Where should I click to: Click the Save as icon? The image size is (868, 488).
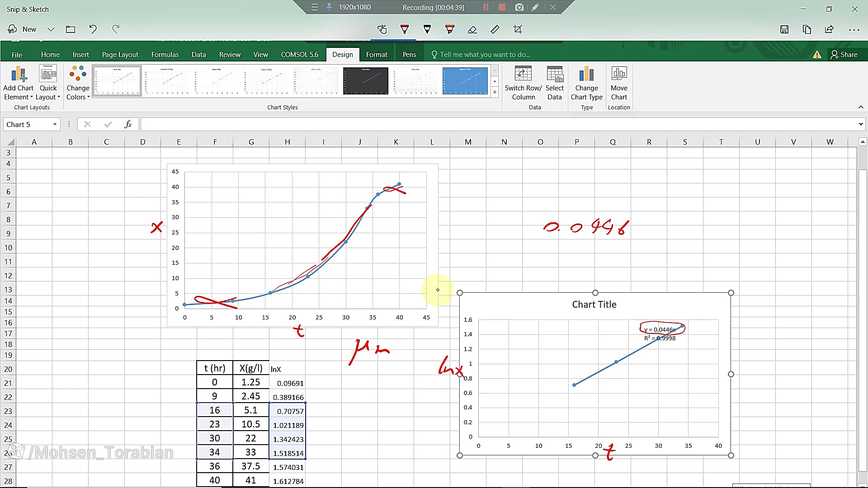(x=784, y=29)
